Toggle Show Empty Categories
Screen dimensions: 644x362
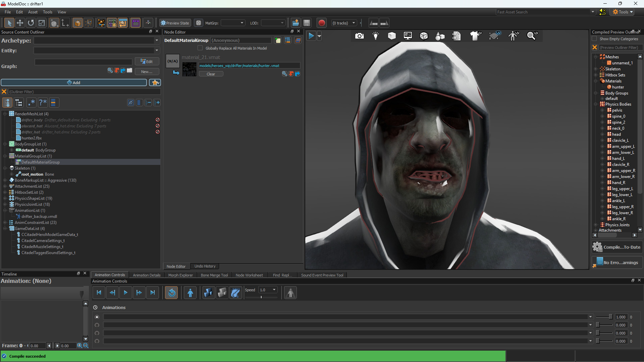click(595, 39)
